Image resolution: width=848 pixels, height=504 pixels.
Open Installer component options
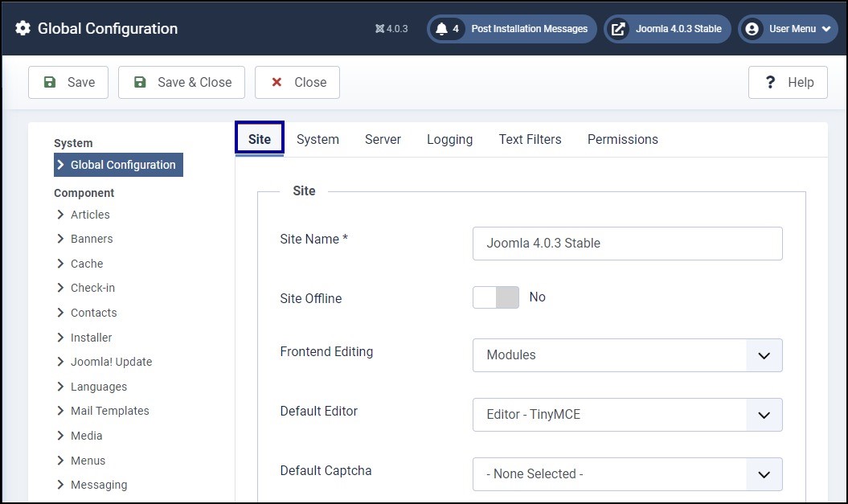92,338
